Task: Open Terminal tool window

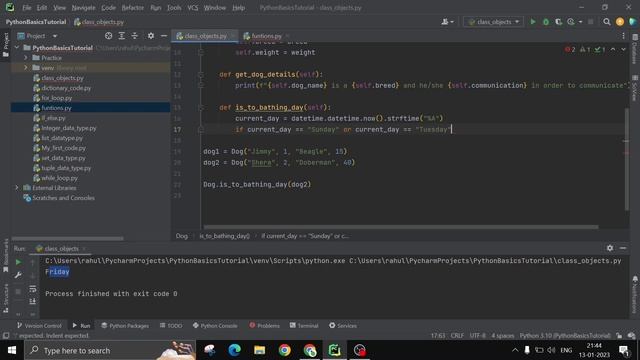Action: tap(304, 325)
